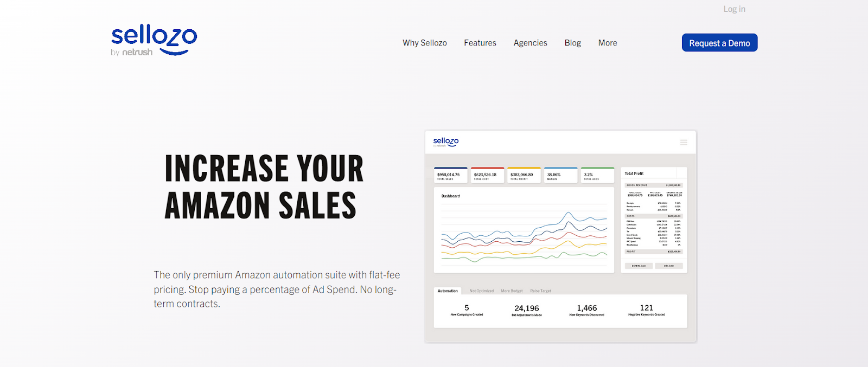Go to the Features page

click(480, 43)
